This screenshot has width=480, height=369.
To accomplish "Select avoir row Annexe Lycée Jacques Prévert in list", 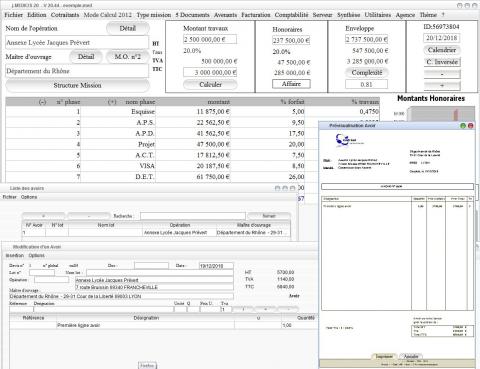I will [x=156, y=233].
